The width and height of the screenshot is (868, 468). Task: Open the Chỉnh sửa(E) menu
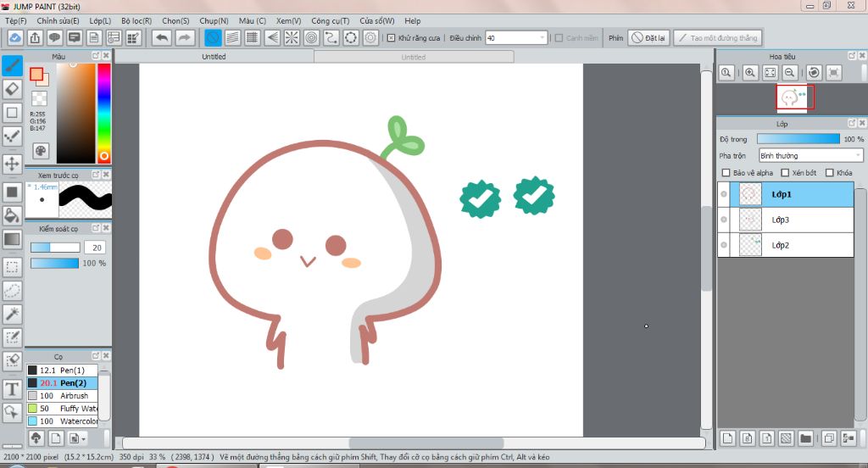click(58, 20)
